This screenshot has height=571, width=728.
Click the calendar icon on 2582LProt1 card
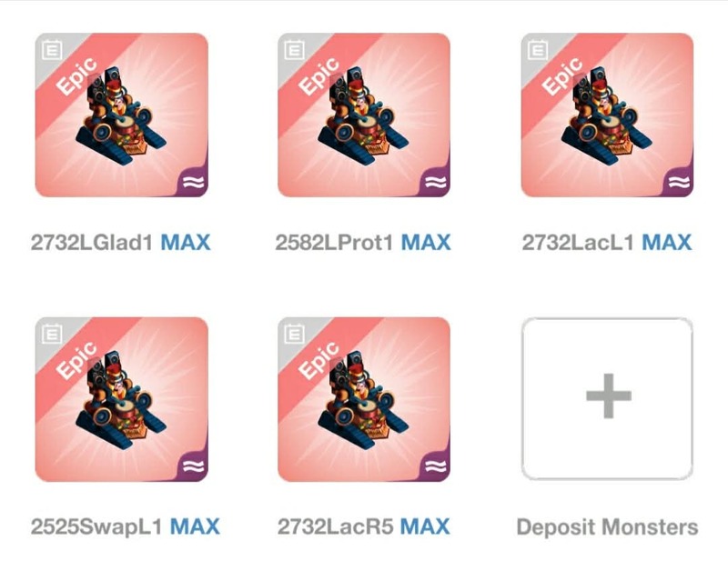click(294, 50)
